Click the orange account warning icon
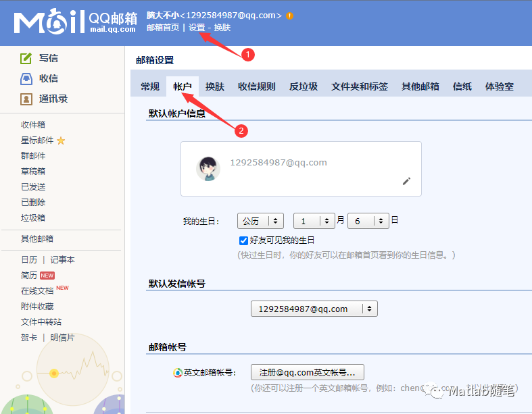The width and height of the screenshot is (532, 414). [289, 16]
